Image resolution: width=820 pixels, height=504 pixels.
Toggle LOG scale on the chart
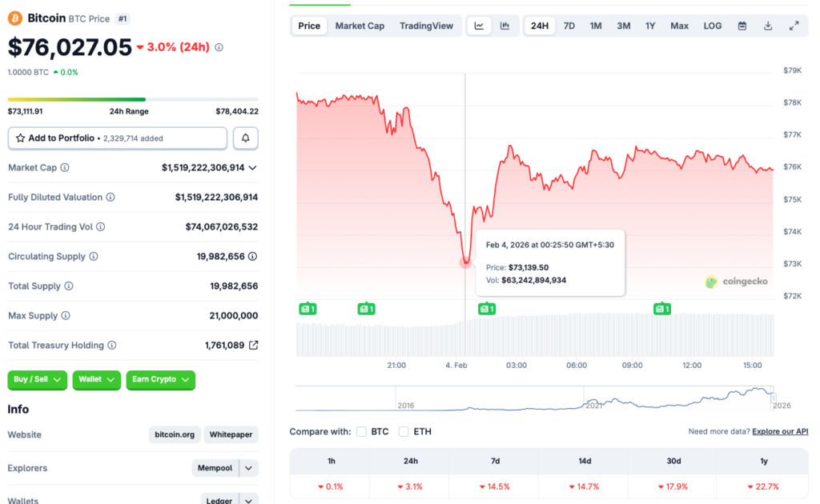[x=712, y=25]
